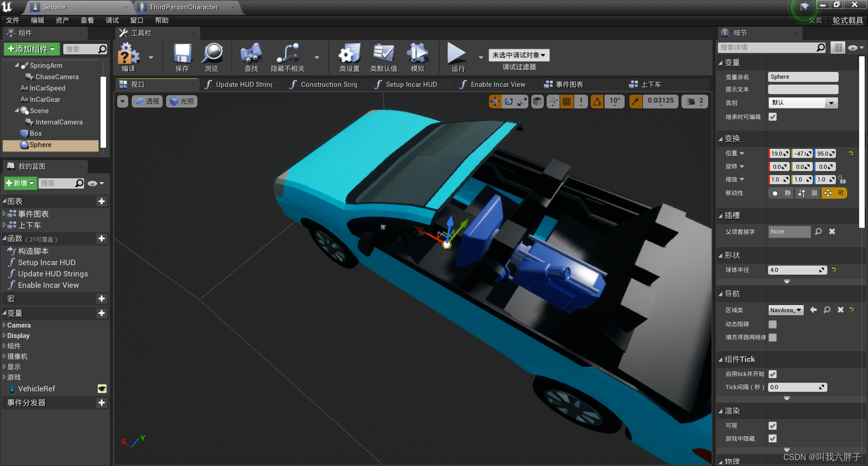
Task: Clear parent socket with X icon
Action: (x=832, y=232)
